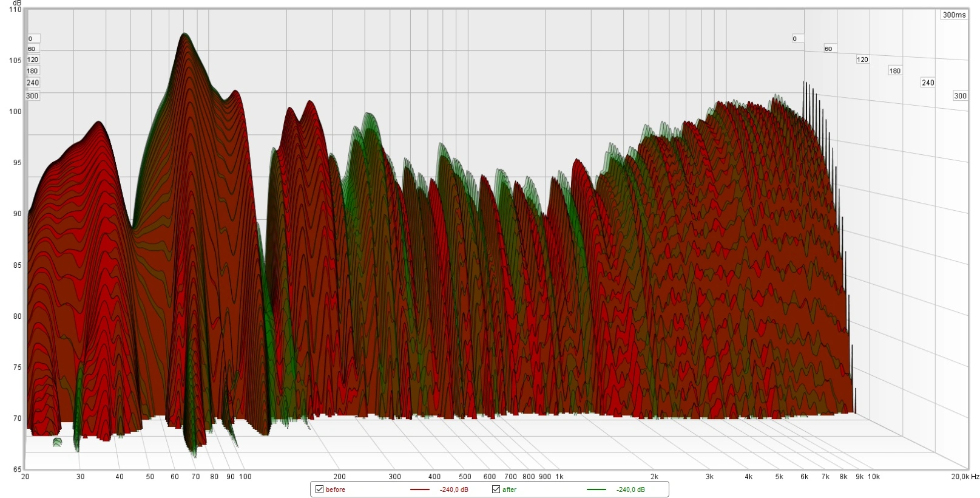Click the 300 ms marker on left time scale
Screen dimensions: 980x498
point(32,95)
